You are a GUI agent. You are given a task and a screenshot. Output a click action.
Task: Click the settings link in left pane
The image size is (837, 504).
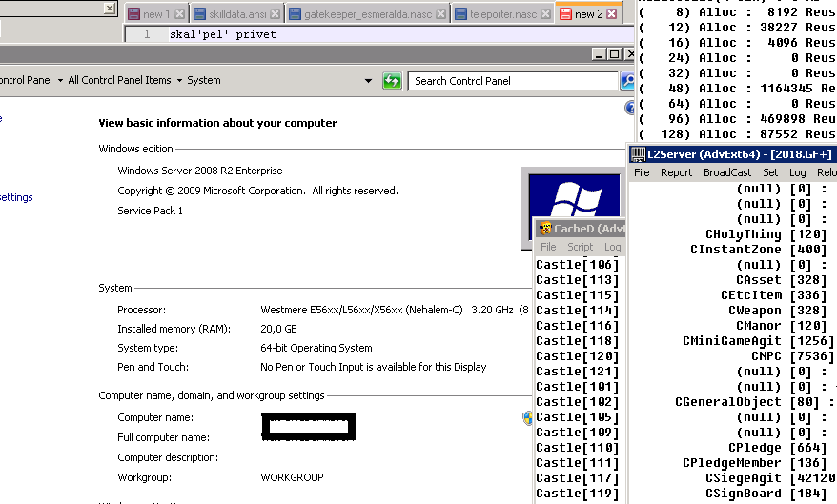tap(16, 197)
